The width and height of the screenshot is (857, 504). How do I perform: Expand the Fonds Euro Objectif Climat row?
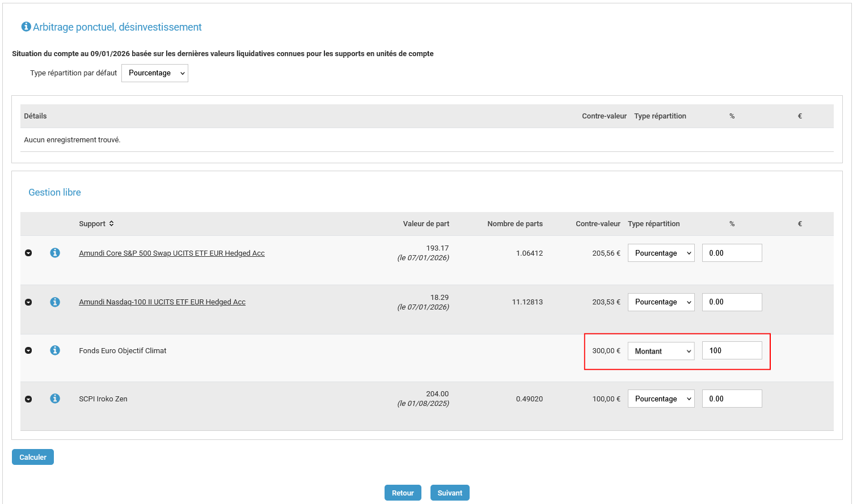click(28, 350)
